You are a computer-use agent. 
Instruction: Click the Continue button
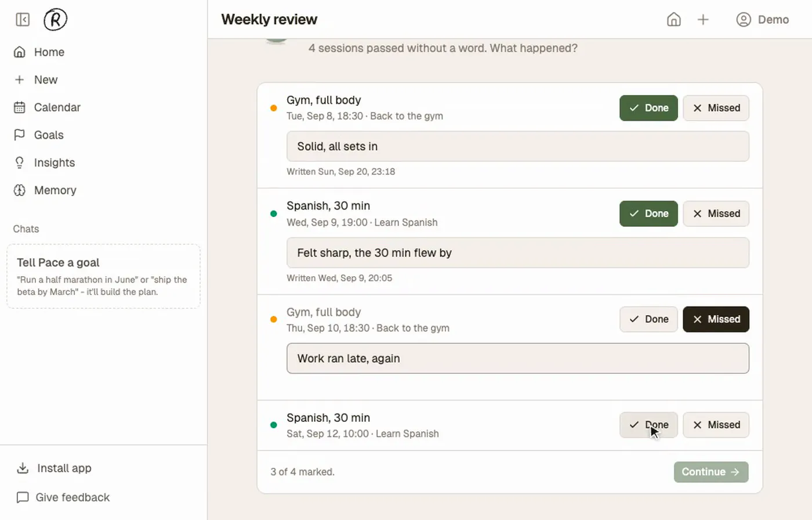pyautogui.click(x=711, y=472)
